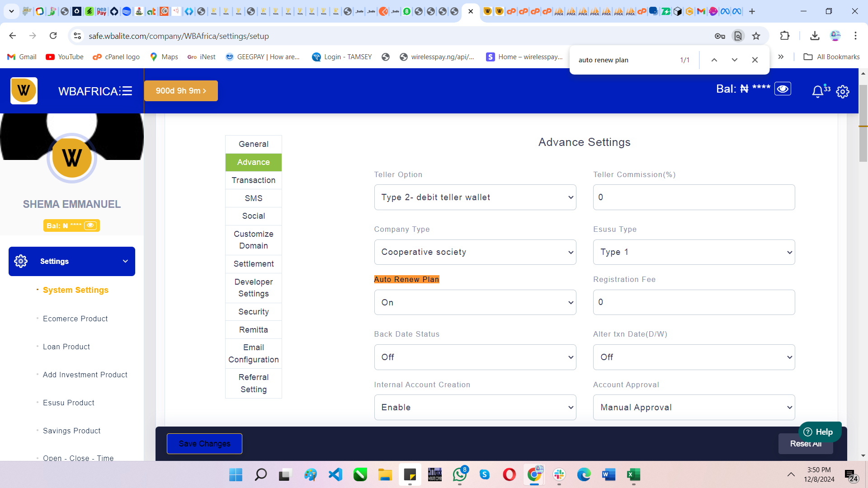Open WhatsApp from the taskbar
This screenshot has height=488, width=868.
(460, 474)
